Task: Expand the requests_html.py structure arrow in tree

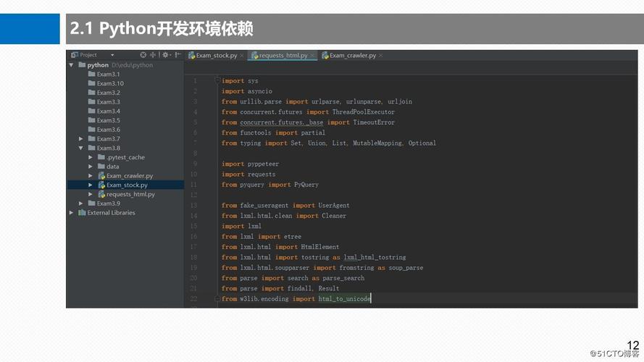Action: (91, 194)
